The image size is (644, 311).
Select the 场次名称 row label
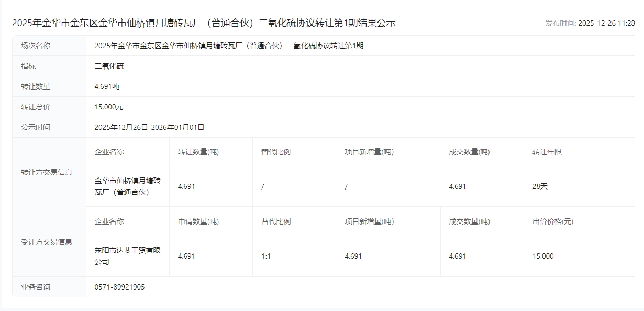[36, 46]
